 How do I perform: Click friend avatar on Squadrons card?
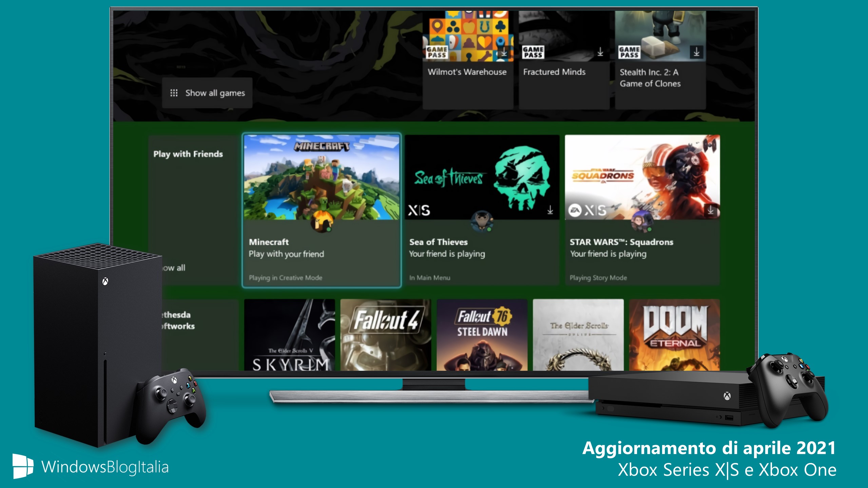click(x=642, y=222)
